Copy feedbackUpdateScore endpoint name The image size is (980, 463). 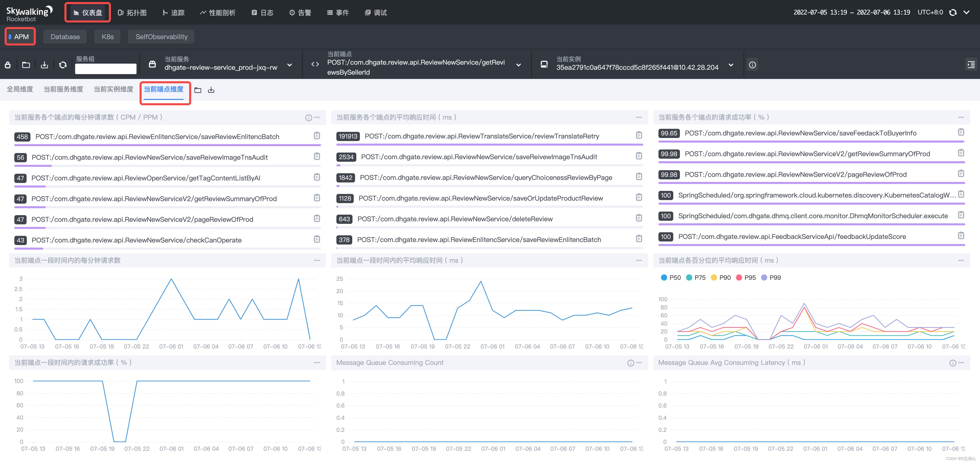[961, 236]
